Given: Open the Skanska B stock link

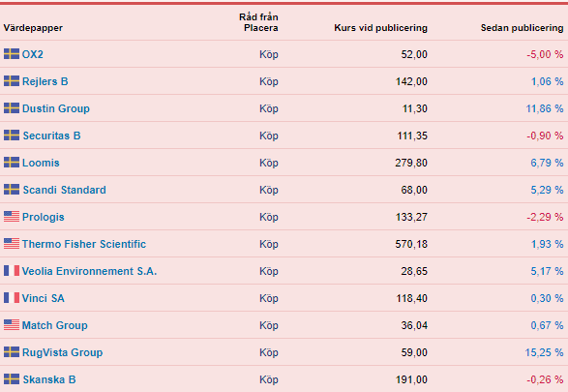Looking at the screenshot, I should 49,379.
